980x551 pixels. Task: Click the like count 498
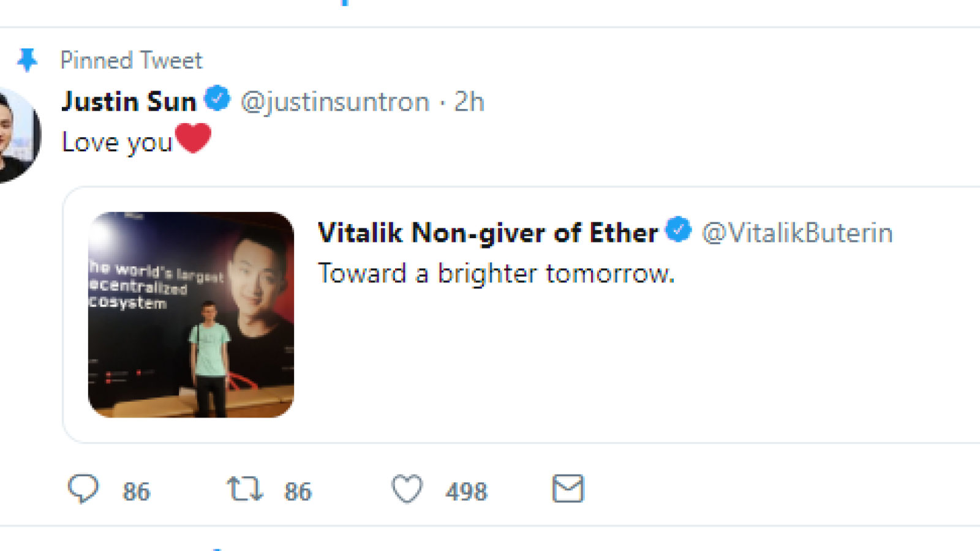(467, 492)
